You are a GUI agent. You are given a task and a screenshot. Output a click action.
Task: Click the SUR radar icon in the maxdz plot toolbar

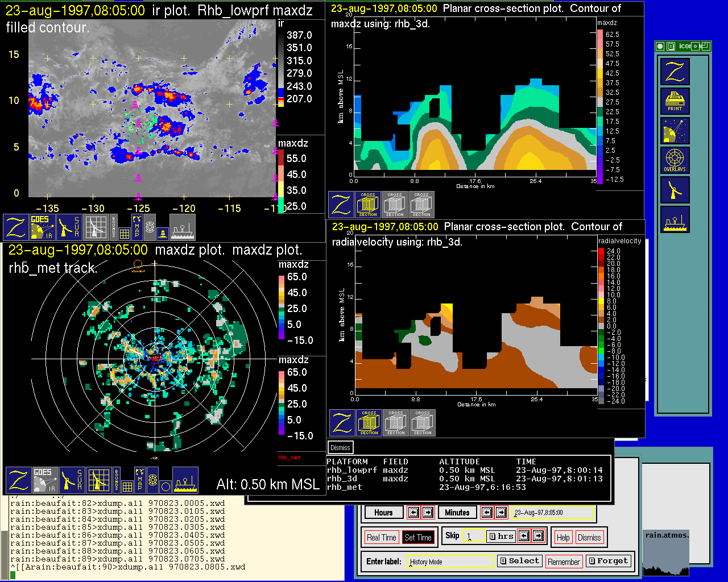(x=71, y=480)
